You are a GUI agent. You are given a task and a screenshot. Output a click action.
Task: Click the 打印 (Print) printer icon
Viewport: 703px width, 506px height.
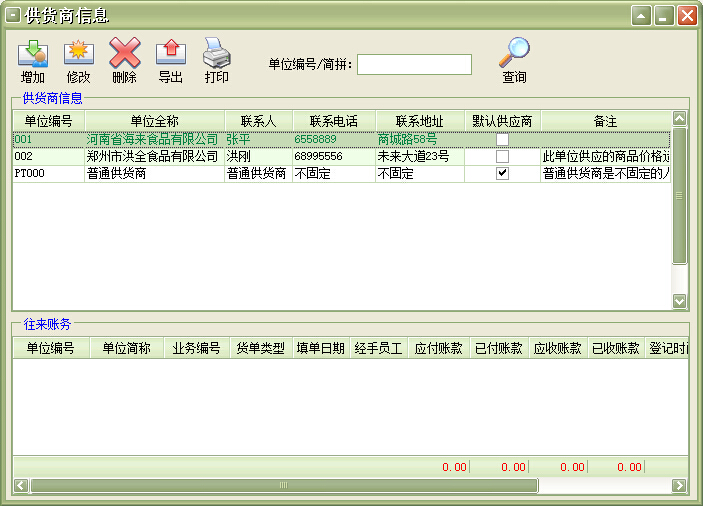tap(217, 53)
